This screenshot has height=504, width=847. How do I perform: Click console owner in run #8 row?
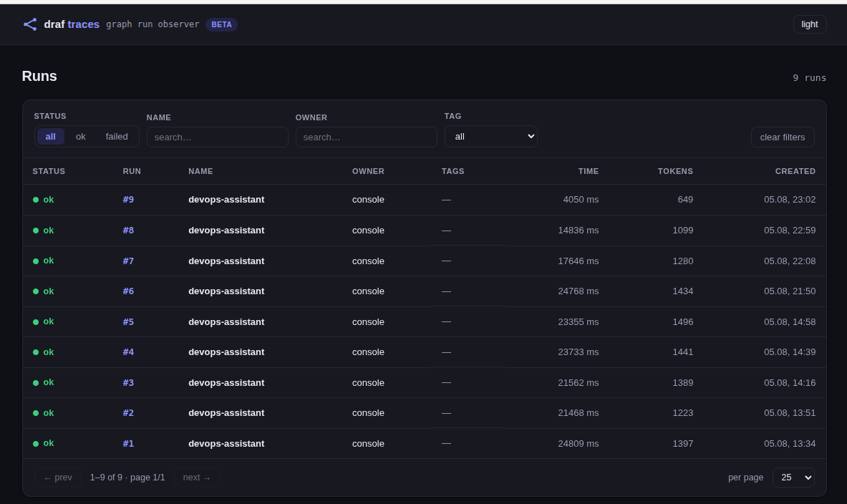tap(368, 231)
